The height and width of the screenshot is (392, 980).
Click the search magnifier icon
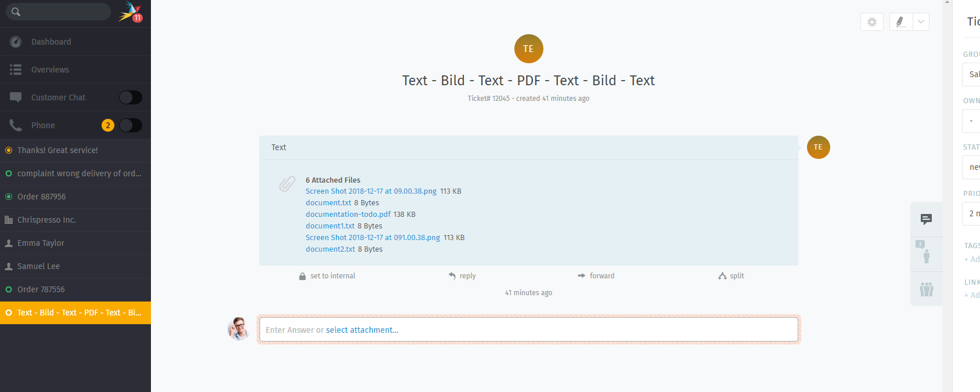(x=16, y=12)
